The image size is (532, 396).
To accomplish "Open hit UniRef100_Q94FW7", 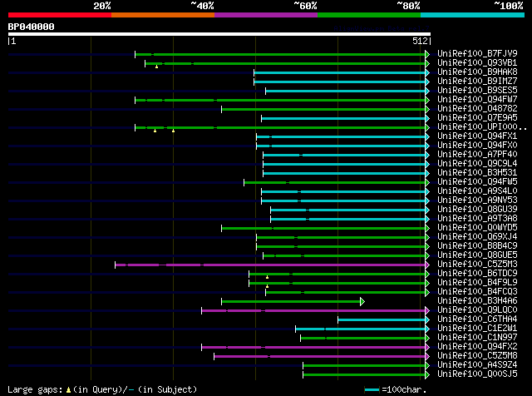I will coord(477,99).
